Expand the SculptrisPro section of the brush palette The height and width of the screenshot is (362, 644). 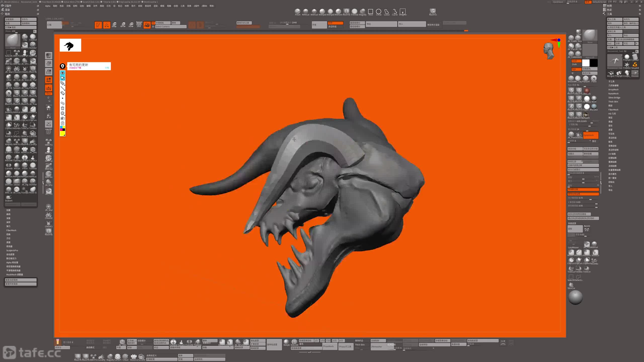click(x=12, y=250)
